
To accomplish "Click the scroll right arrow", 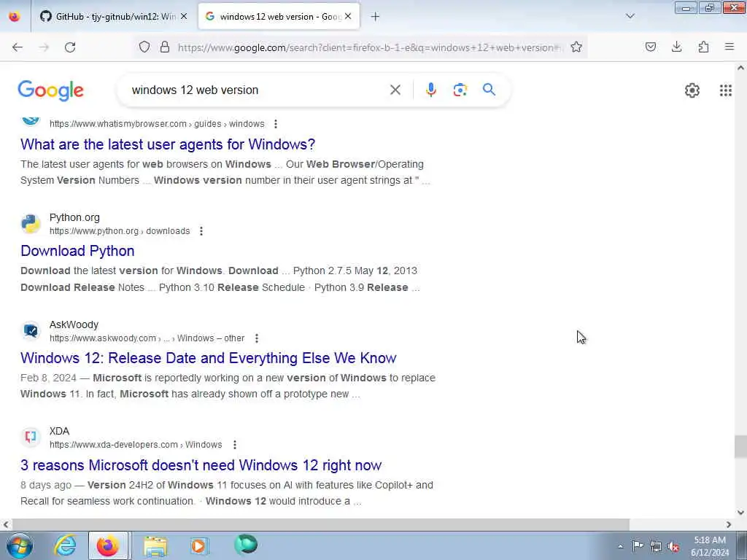I will click(729, 524).
